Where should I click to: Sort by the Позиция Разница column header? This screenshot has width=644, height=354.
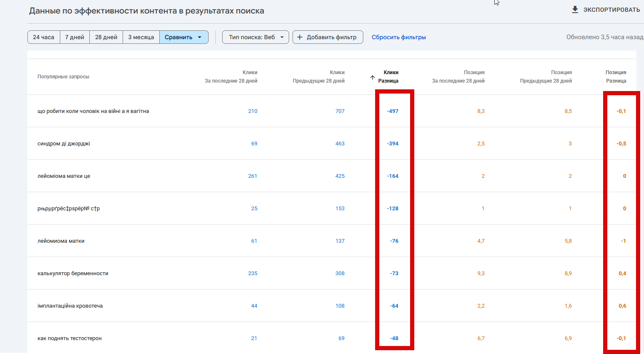(x=616, y=77)
